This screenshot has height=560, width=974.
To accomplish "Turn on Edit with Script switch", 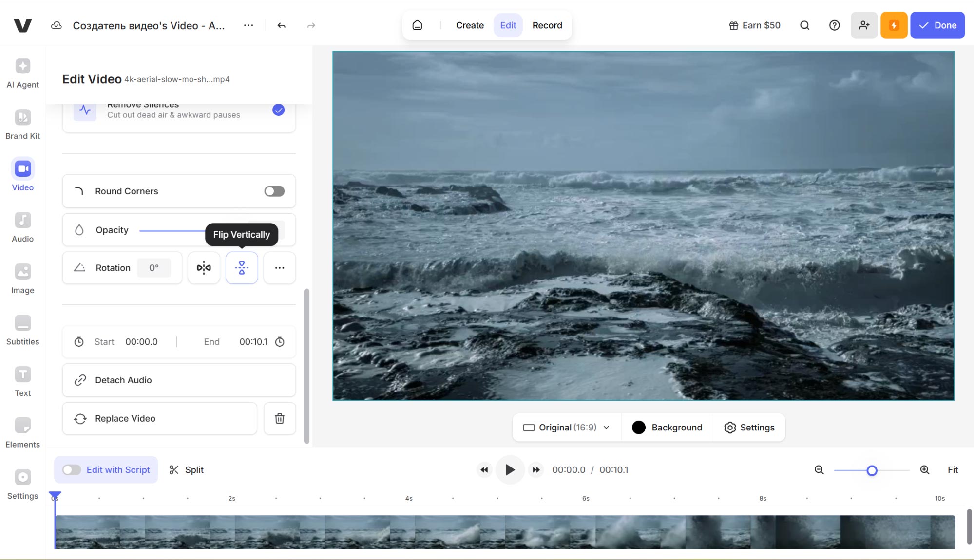I will point(72,470).
